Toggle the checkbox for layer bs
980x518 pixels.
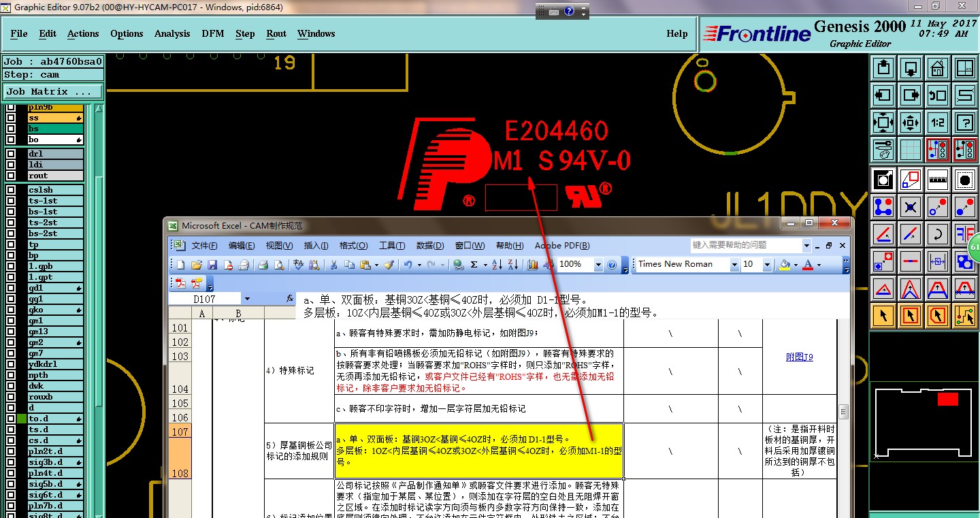[x=11, y=129]
